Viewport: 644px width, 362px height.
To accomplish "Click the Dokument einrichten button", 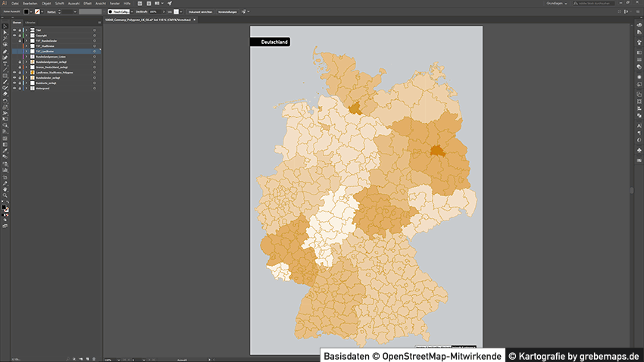I will tap(201, 12).
